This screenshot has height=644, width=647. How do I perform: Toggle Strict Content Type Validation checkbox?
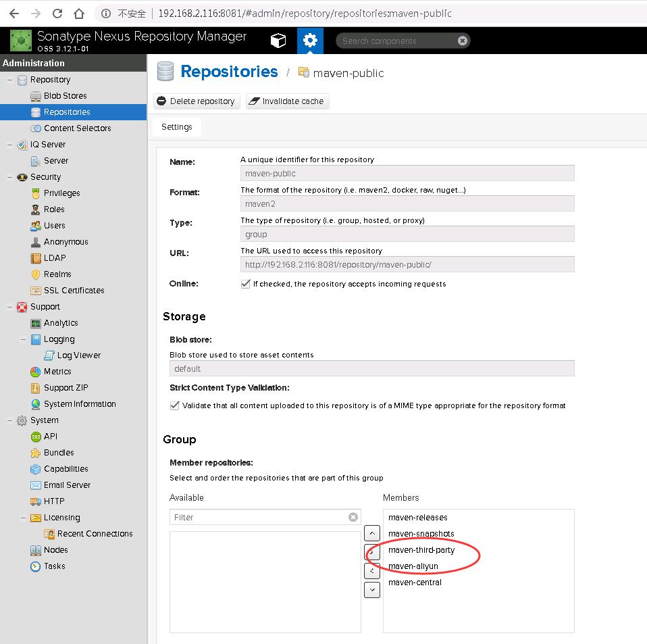[174, 405]
